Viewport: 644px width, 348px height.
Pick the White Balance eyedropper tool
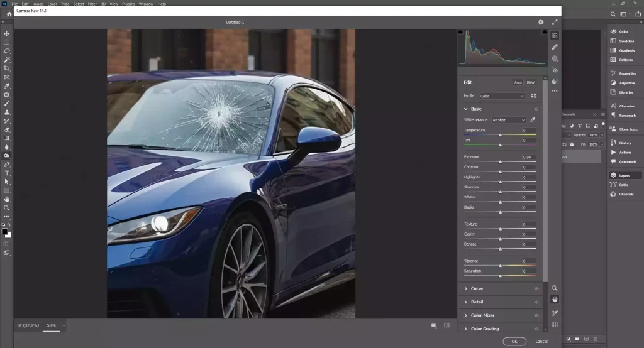533,120
